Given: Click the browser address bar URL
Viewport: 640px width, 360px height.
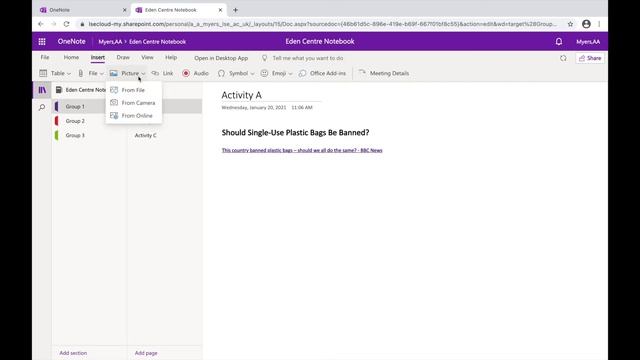Looking at the screenshot, I should (x=322, y=24).
